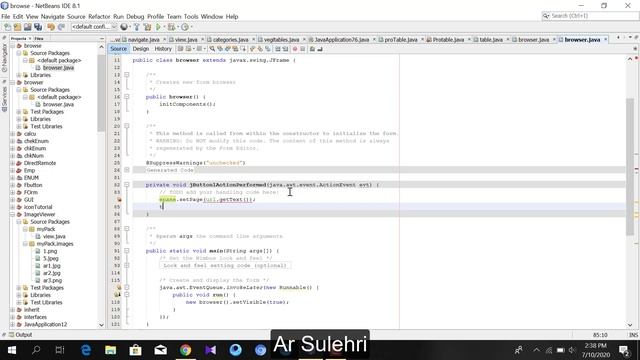Click the Last Edit icon in editor toolbar

coord(180,49)
